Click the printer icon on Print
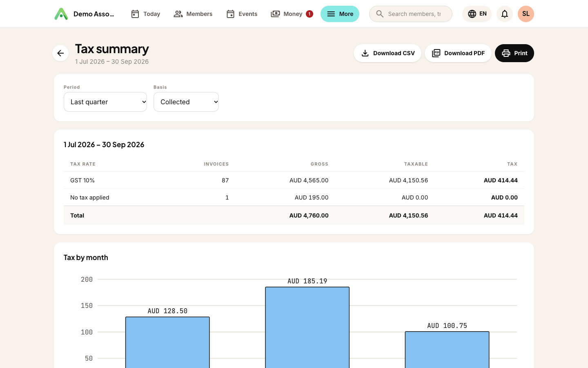The width and height of the screenshot is (588, 368). coord(506,53)
